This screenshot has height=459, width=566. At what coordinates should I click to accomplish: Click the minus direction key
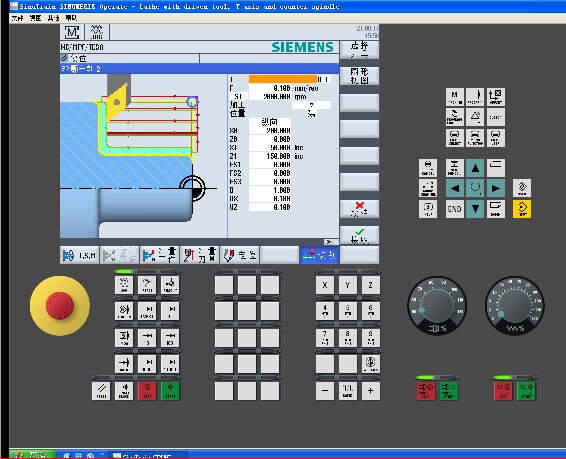(325, 391)
